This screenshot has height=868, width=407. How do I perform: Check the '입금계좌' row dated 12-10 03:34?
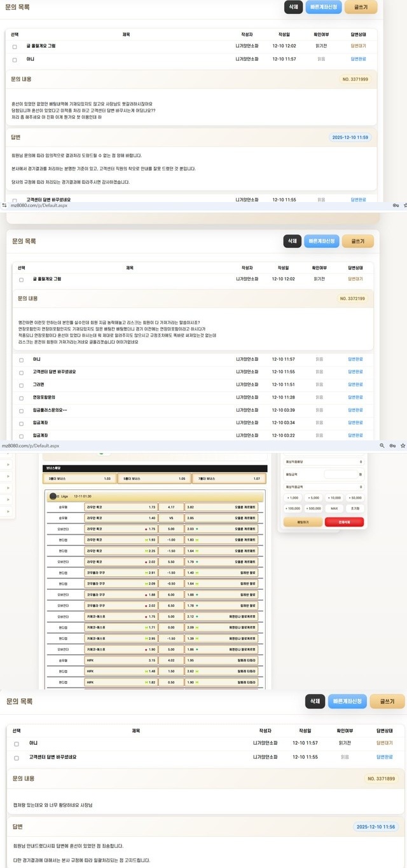[21, 423]
